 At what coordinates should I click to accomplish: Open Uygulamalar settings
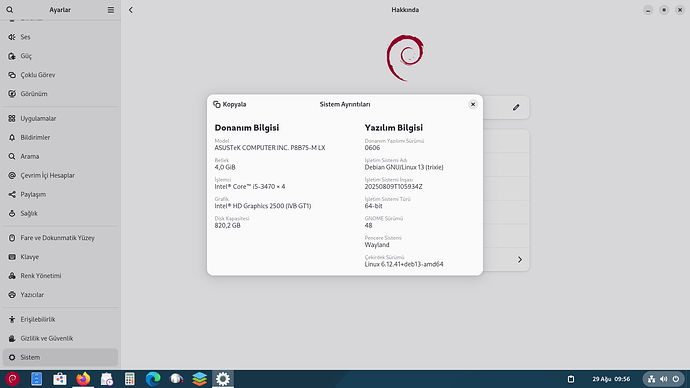pos(60,118)
